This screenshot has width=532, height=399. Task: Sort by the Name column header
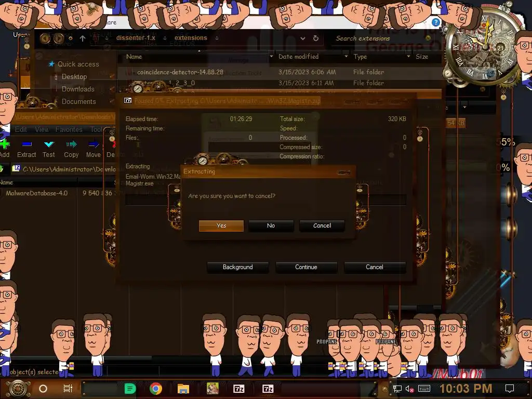tap(134, 57)
